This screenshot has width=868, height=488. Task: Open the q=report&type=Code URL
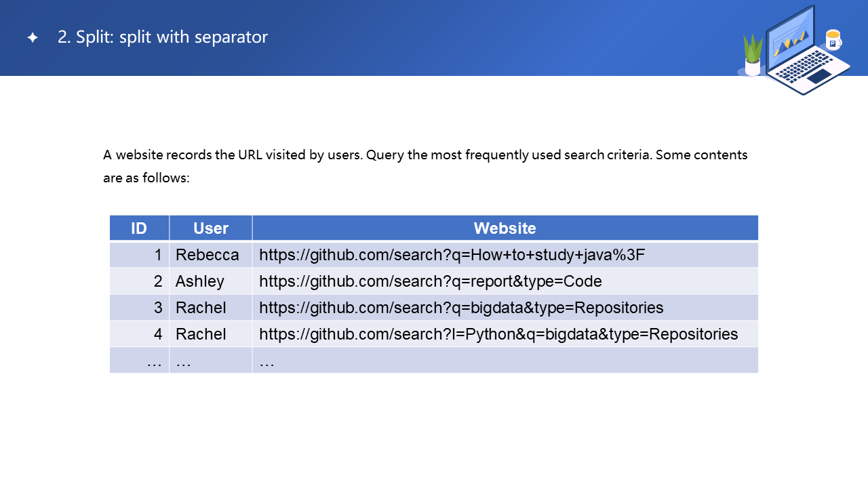(x=430, y=281)
